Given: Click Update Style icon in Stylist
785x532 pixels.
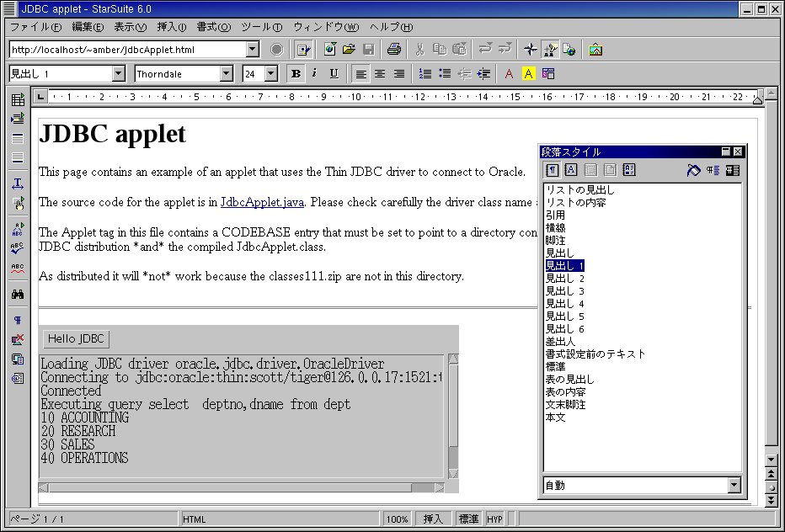Looking at the screenshot, I should 733,170.
